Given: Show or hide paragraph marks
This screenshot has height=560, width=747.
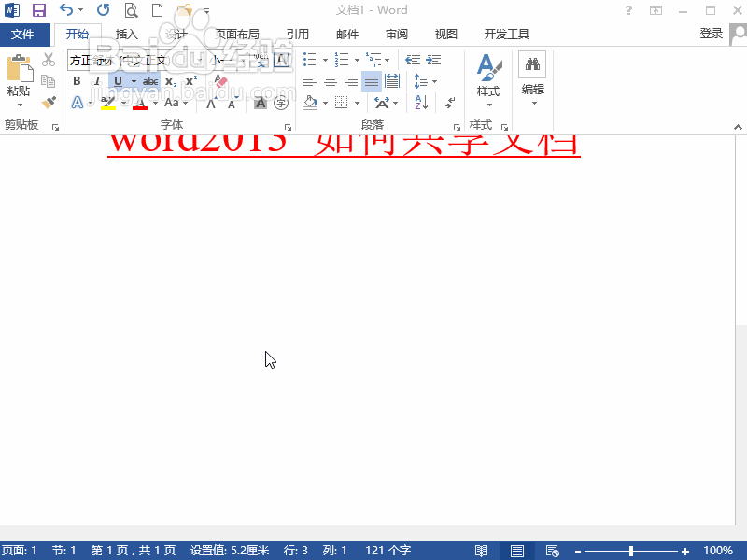Looking at the screenshot, I should [450, 103].
